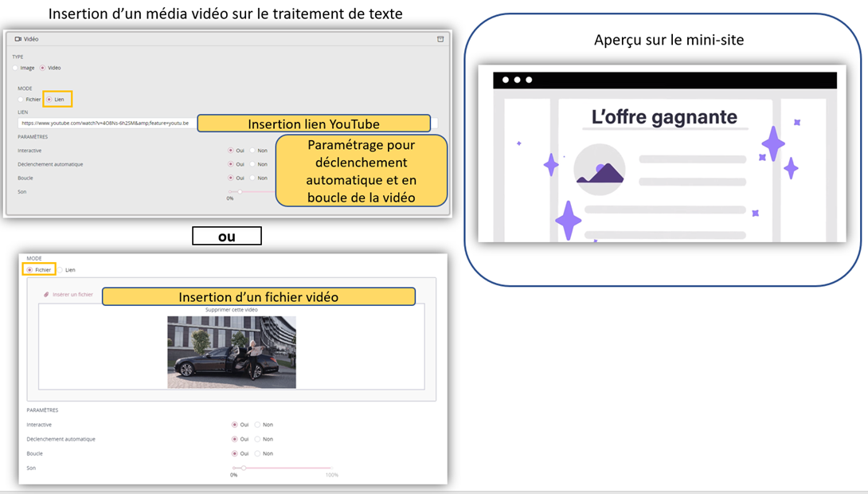Select the highlighted Lien mode in top panel
The width and height of the screenshot is (868, 494).
click(x=49, y=100)
